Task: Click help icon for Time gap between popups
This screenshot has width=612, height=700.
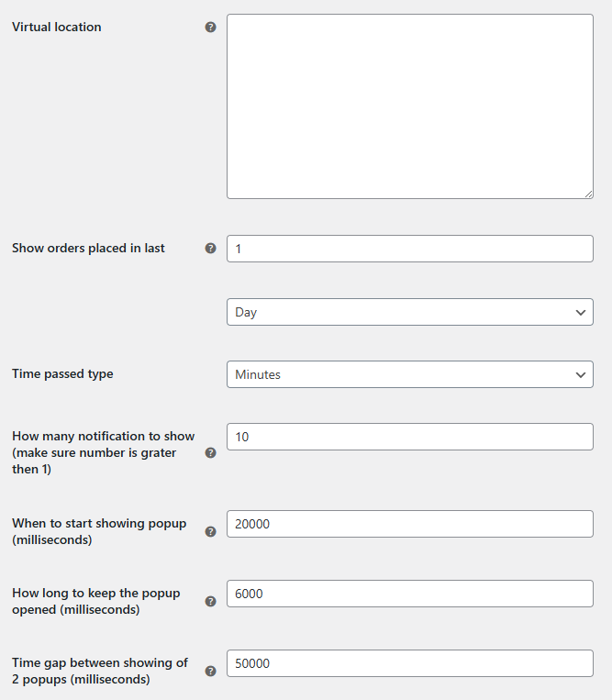Action: coord(210,671)
